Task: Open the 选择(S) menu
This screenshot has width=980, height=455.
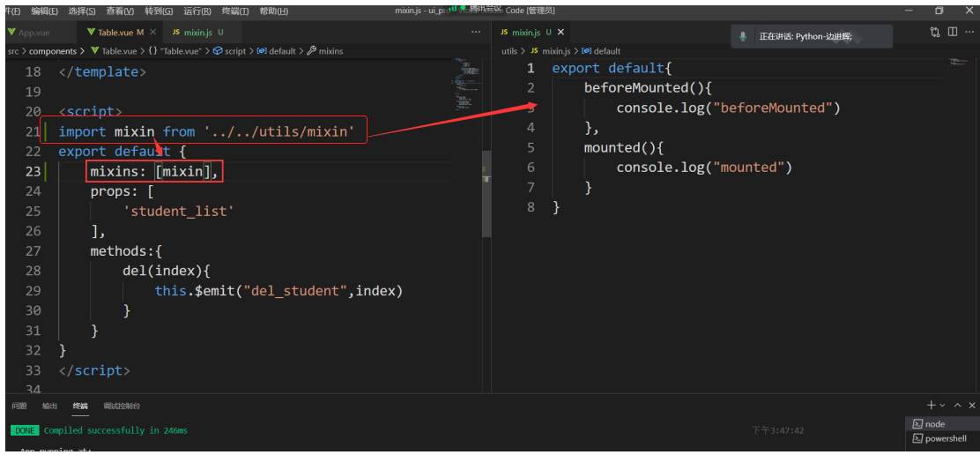Action: (x=82, y=11)
